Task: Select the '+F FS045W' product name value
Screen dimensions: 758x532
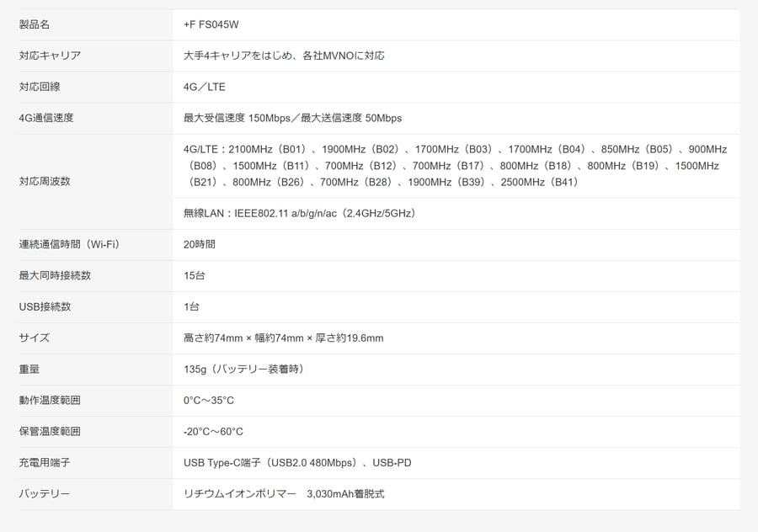Action: point(211,24)
